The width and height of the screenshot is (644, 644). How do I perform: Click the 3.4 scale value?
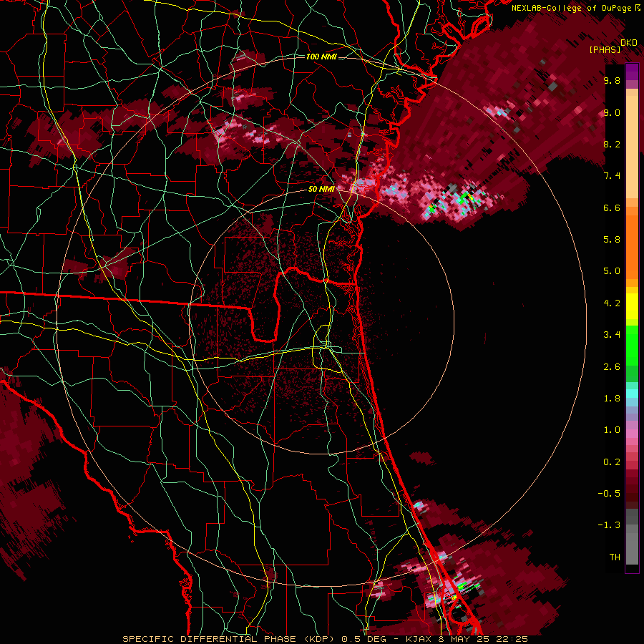(612, 335)
